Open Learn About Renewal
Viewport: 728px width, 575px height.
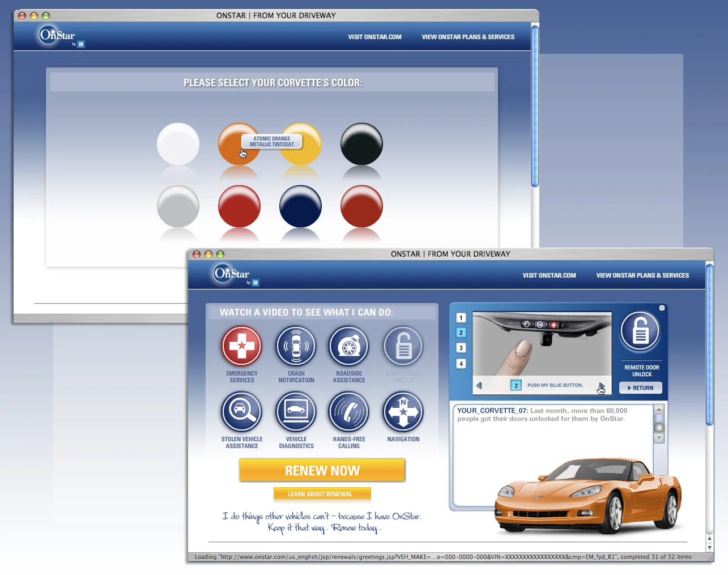[x=322, y=494]
